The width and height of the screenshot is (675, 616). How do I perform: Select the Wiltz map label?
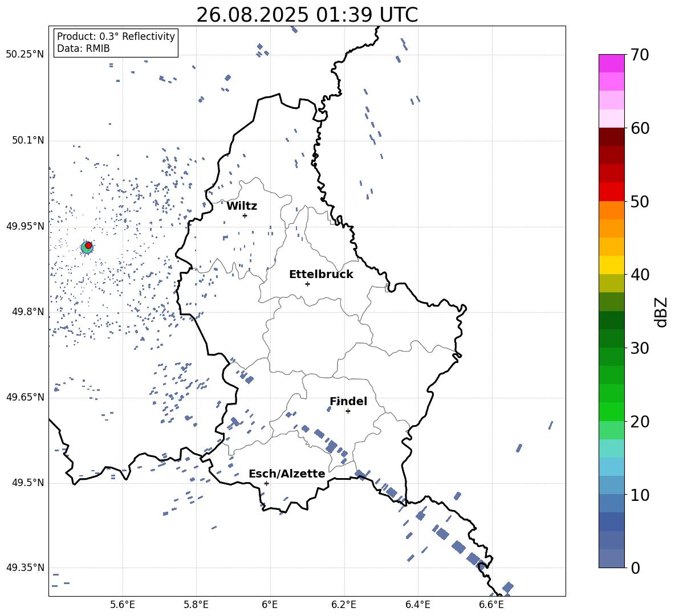(242, 206)
